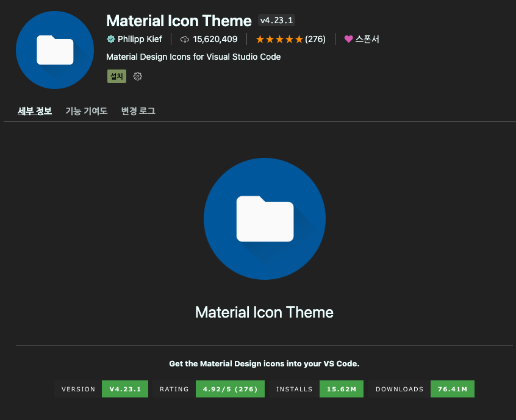
Task: Open the extension's manage gear icon
Action: [x=138, y=76]
